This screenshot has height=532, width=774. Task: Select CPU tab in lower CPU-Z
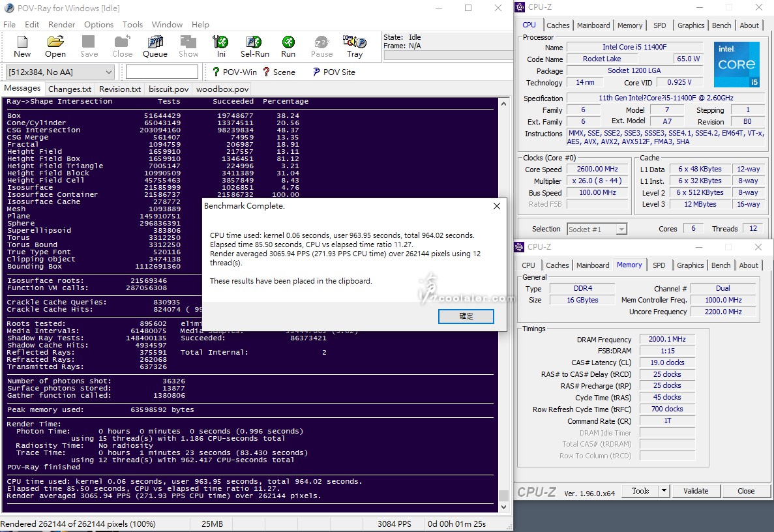click(528, 265)
